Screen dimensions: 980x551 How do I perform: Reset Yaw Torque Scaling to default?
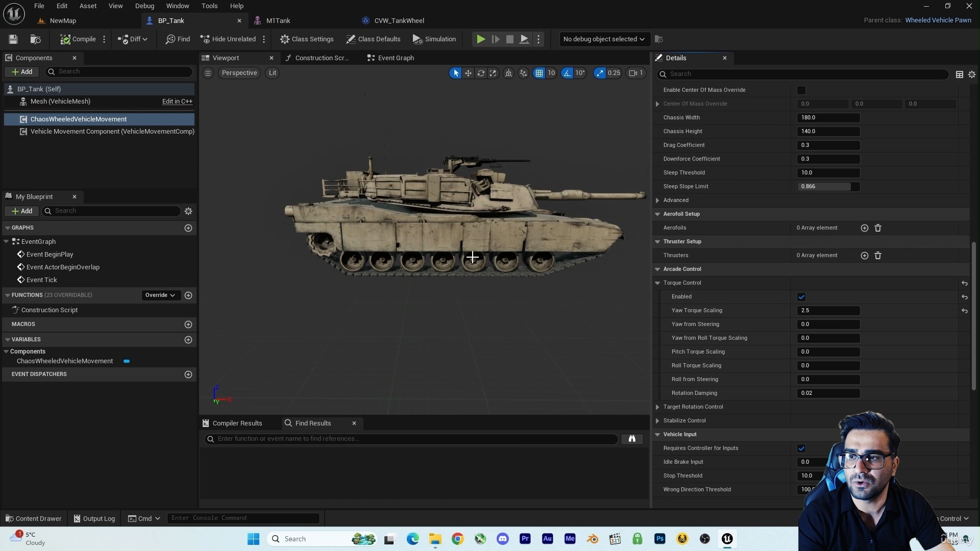(x=965, y=311)
